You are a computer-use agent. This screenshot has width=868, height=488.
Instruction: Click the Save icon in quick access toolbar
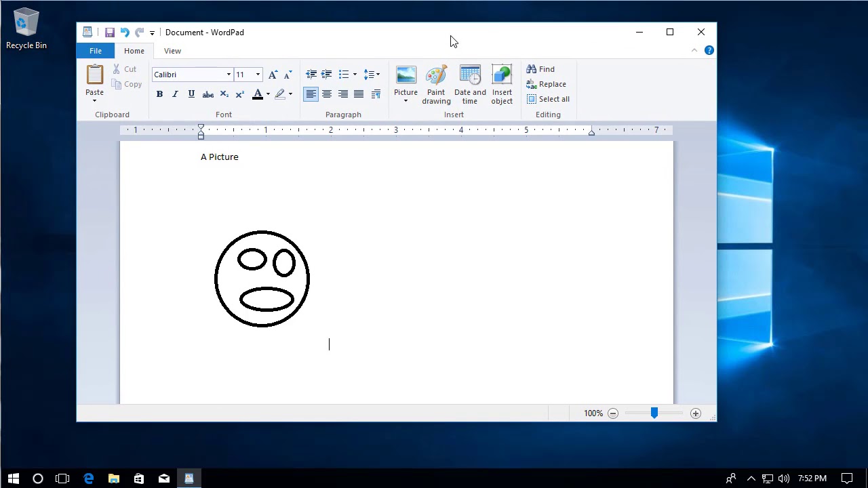click(x=109, y=33)
